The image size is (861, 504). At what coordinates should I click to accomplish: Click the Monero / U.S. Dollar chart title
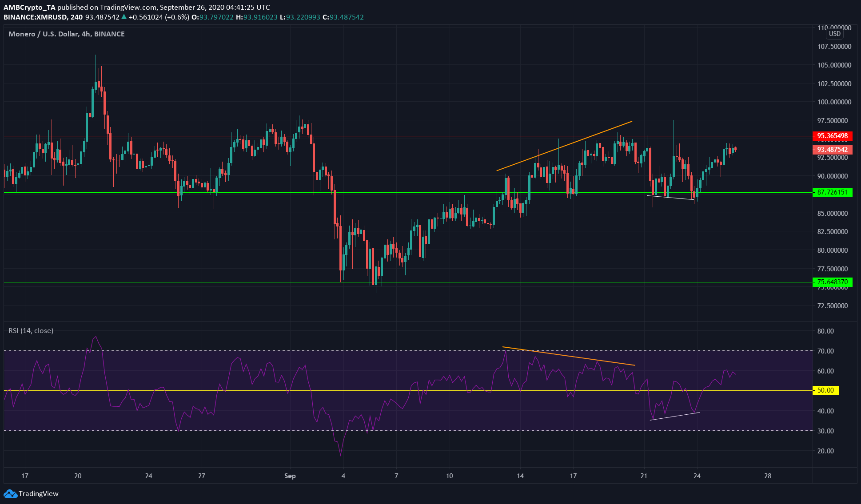click(67, 34)
